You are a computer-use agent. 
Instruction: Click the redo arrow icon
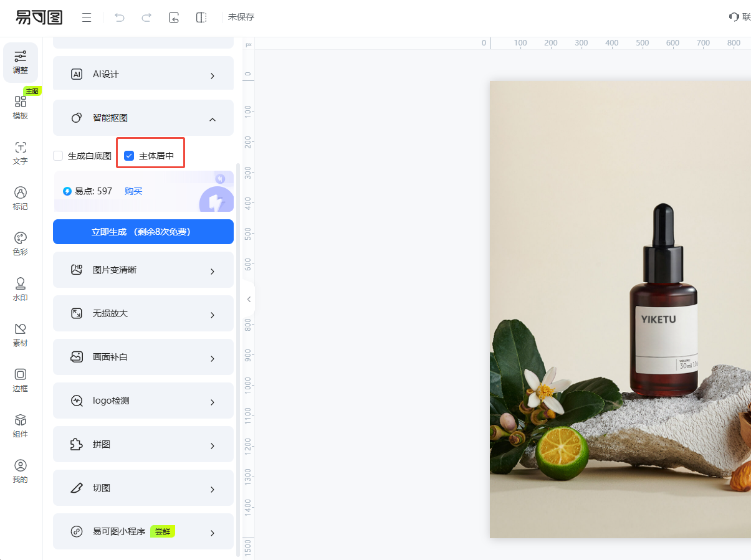pos(146,17)
